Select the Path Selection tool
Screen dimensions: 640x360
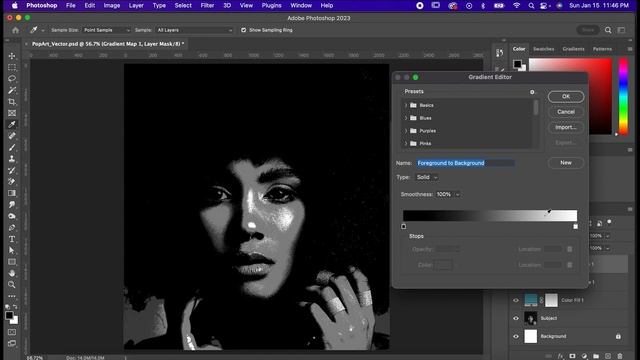tap(12, 250)
